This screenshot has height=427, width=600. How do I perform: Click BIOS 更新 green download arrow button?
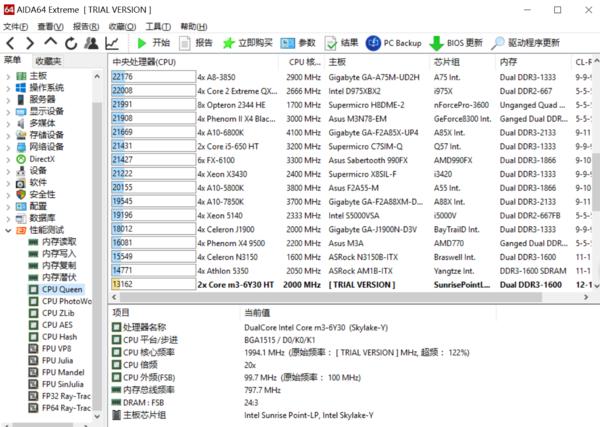[456, 43]
